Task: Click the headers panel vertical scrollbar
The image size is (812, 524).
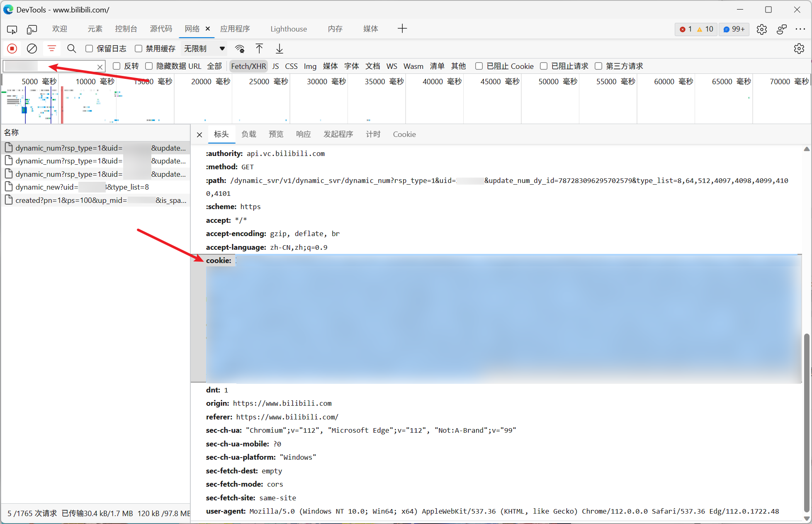Action: click(x=806, y=423)
